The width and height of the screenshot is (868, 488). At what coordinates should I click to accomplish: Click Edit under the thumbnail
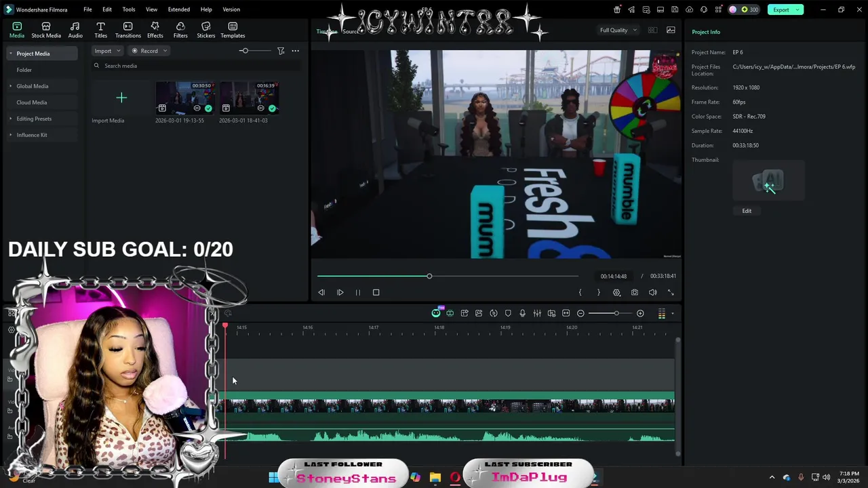tap(747, 211)
